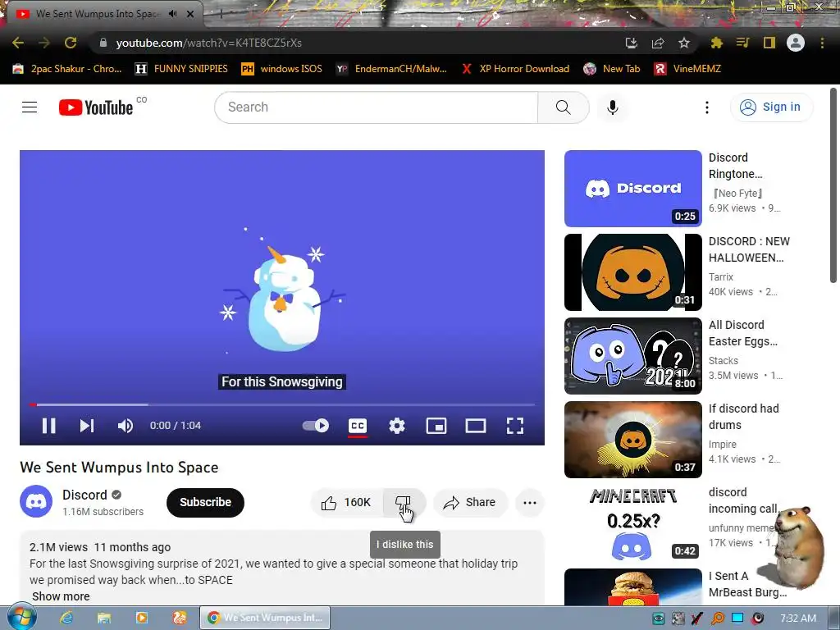Open If discord had drums video
Image resolution: width=840 pixels, height=630 pixels.
[632, 440]
